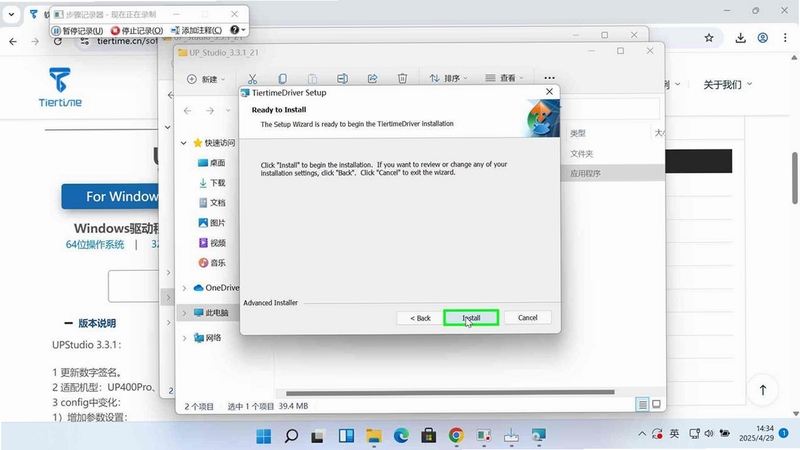Click the Chrome back arrow
Image resolution: width=800 pixels, height=450 pixels.
click(13, 41)
